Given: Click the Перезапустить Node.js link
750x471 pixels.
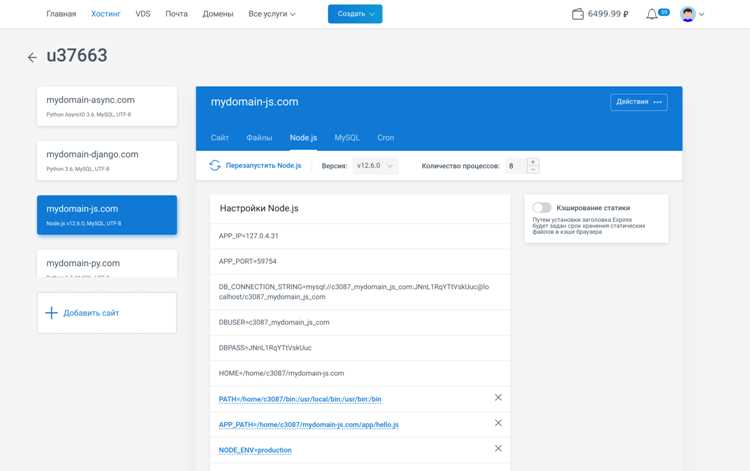Looking at the screenshot, I should click(263, 165).
